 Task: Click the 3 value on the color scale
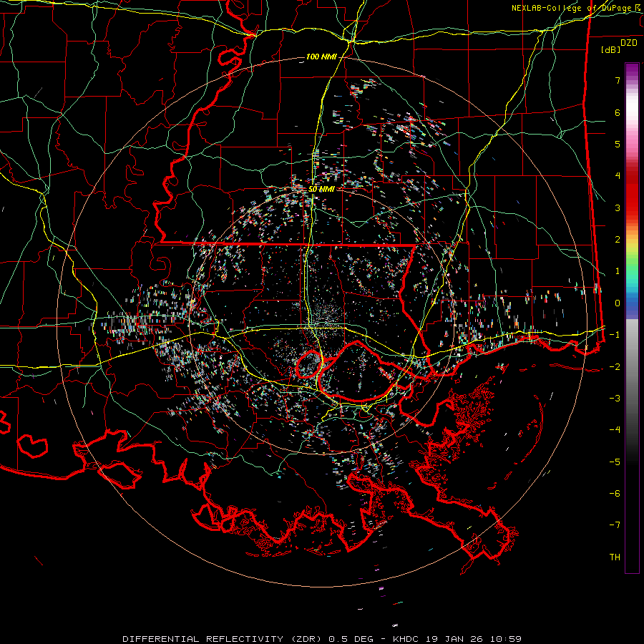(x=618, y=208)
